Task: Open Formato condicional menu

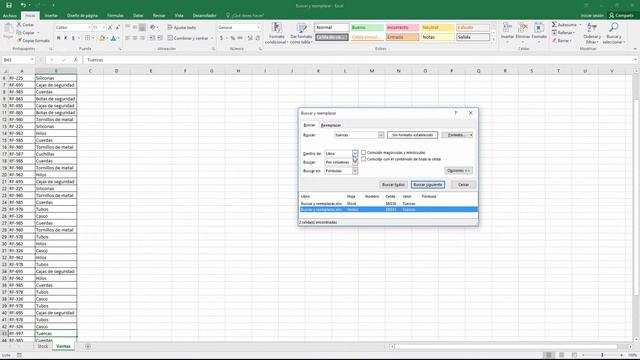Action: tap(277, 33)
